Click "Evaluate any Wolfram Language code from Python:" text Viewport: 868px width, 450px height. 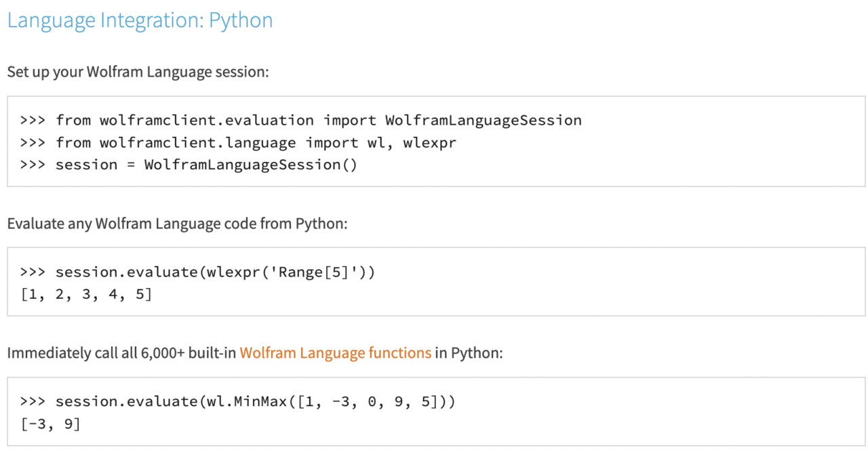pos(176,224)
